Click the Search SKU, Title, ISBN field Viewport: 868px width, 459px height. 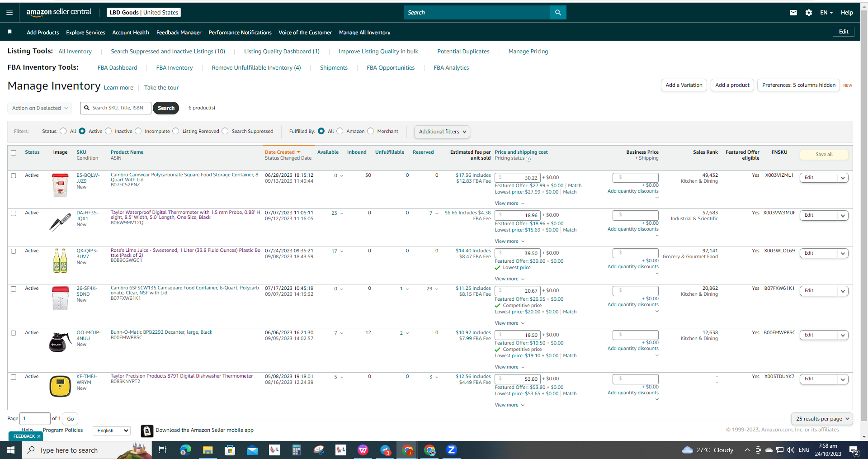116,108
